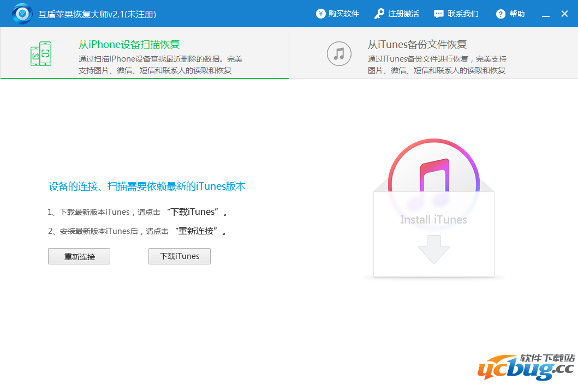Viewport: 578px width, 392px height.
Task: Close the recovery app window
Action: pyautogui.click(x=564, y=14)
